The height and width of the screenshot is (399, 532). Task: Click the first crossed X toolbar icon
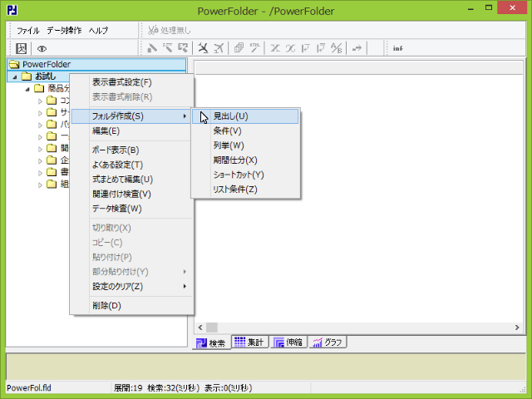tap(275, 48)
